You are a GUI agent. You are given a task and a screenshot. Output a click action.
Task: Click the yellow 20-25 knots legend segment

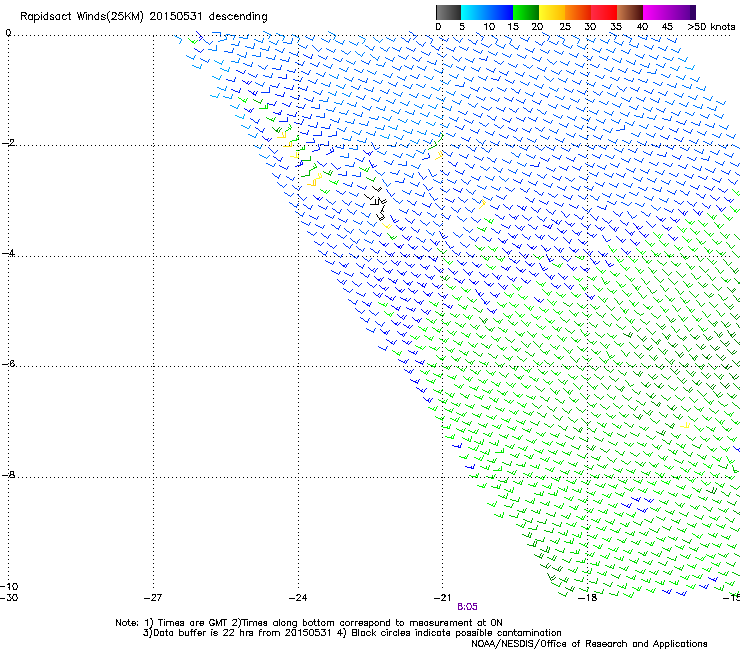552,12
